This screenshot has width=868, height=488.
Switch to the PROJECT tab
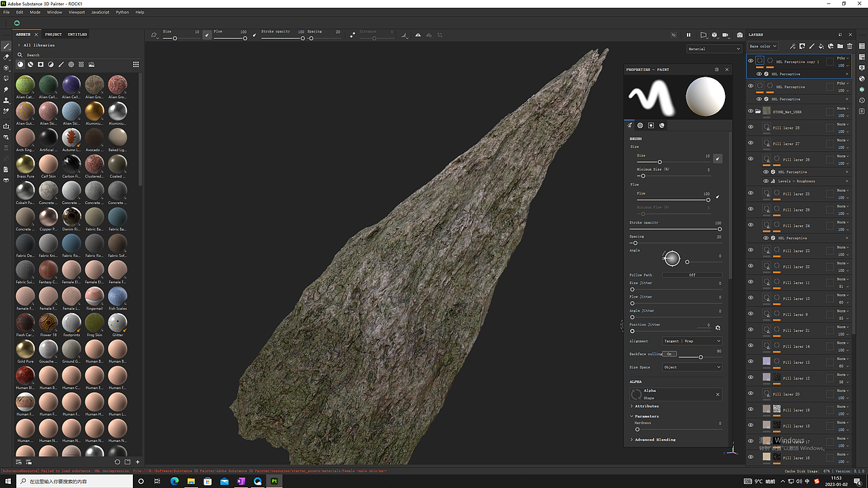click(x=54, y=34)
